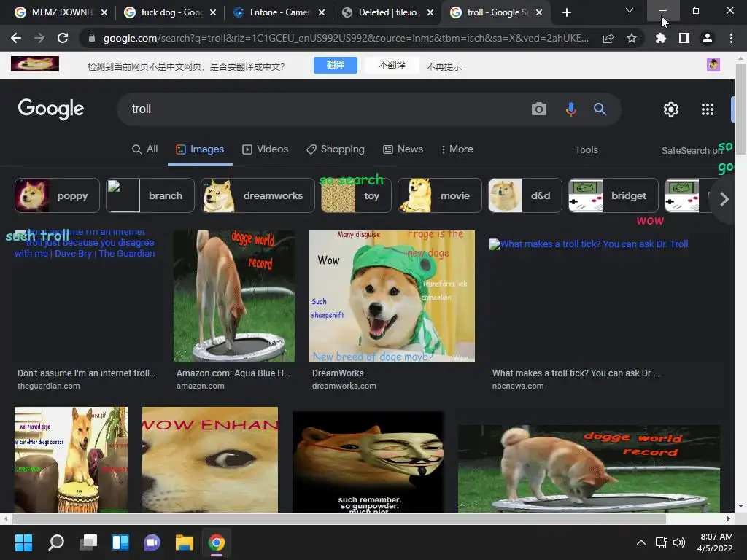This screenshot has height=560, width=747.
Task: Open the Windows Start menu
Action: 23,542
